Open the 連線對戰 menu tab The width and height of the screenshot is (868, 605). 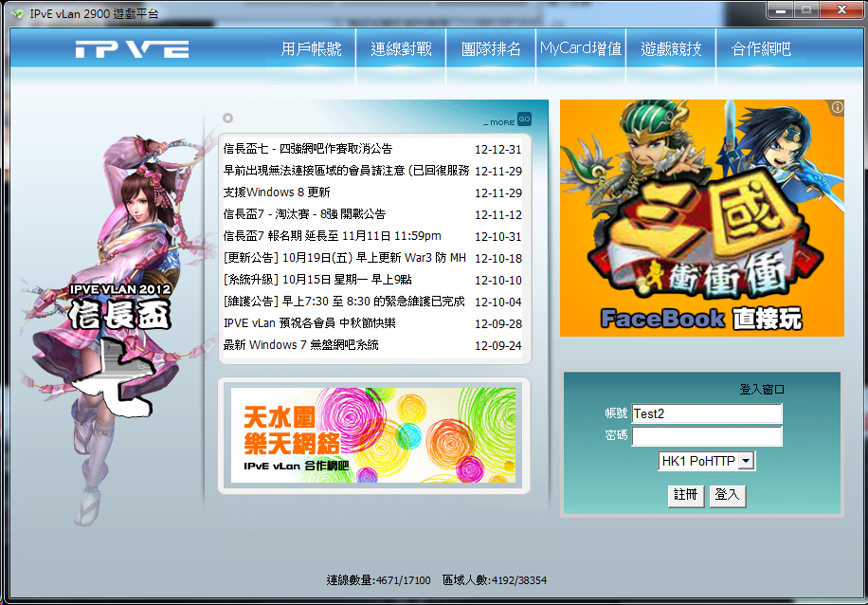click(401, 48)
